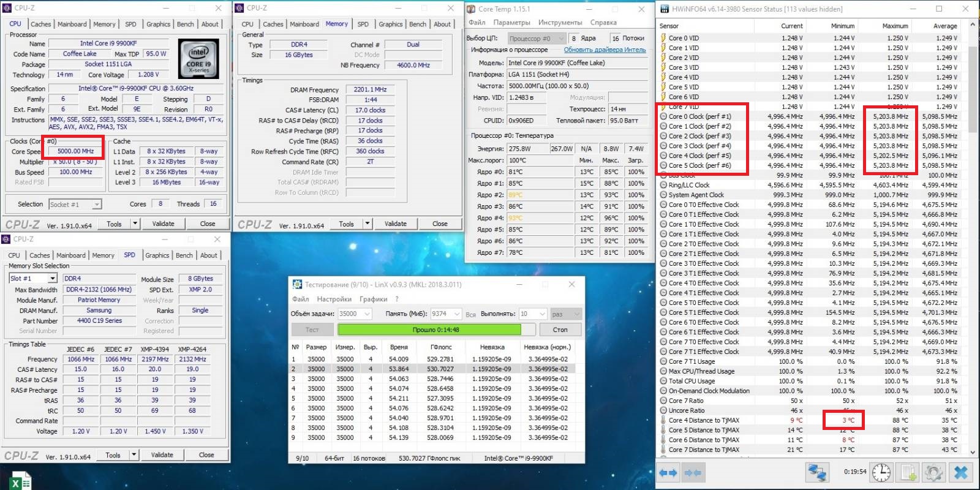Open Socket #1 selection dropdown
Screen dimensions: 980x490
pos(97,204)
